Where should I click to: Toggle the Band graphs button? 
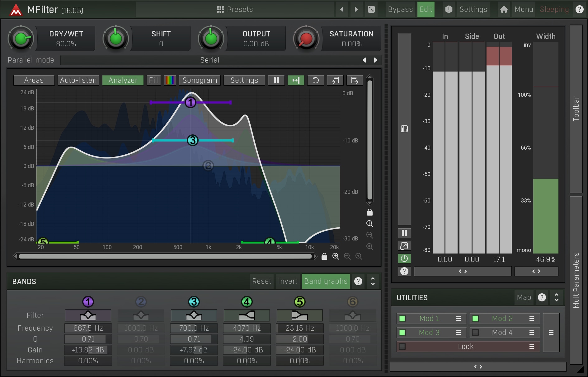point(326,281)
